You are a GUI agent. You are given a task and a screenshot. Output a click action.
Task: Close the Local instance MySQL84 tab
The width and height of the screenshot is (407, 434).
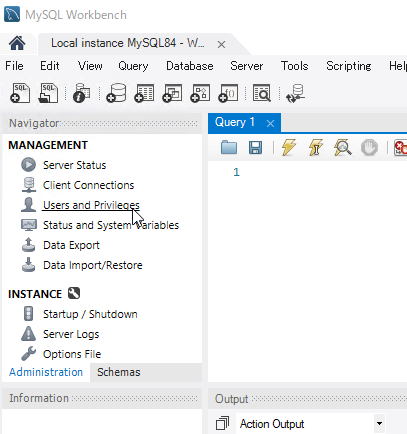(x=221, y=44)
